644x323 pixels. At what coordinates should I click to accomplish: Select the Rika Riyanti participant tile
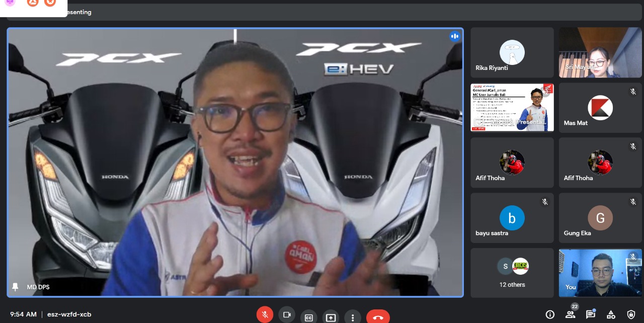pyautogui.click(x=512, y=52)
